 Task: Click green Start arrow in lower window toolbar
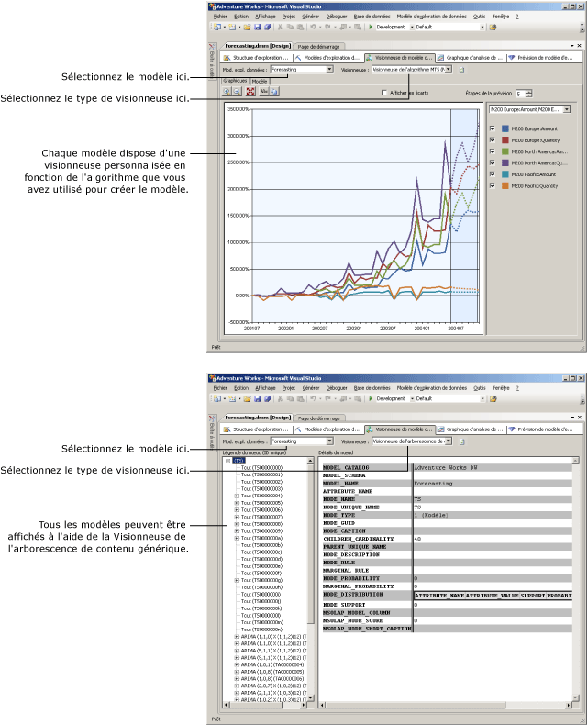[x=371, y=398]
